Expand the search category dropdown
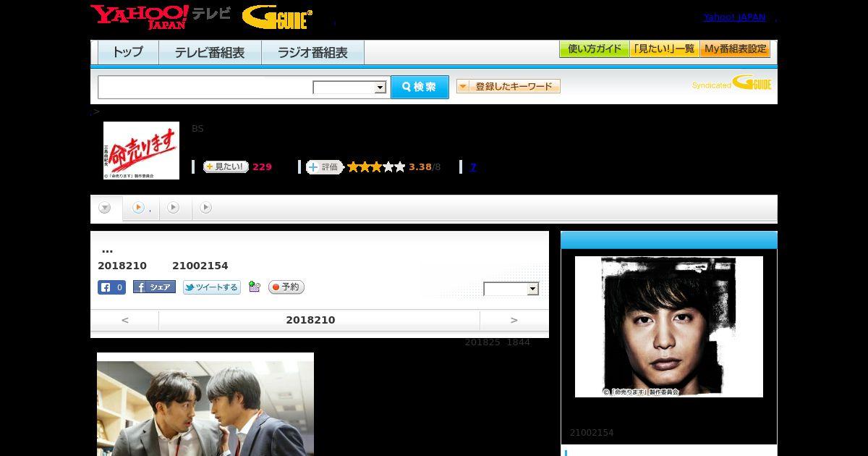868x456 pixels. tap(350, 88)
